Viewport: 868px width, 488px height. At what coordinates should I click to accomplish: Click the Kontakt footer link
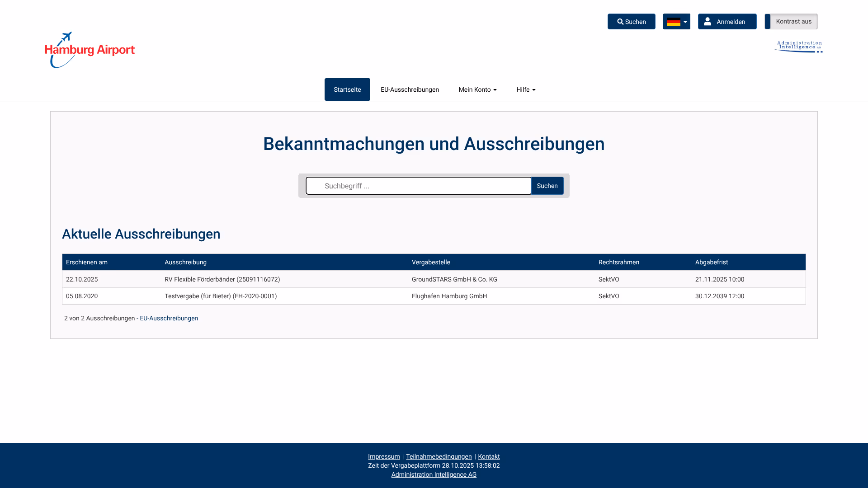click(x=489, y=456)
